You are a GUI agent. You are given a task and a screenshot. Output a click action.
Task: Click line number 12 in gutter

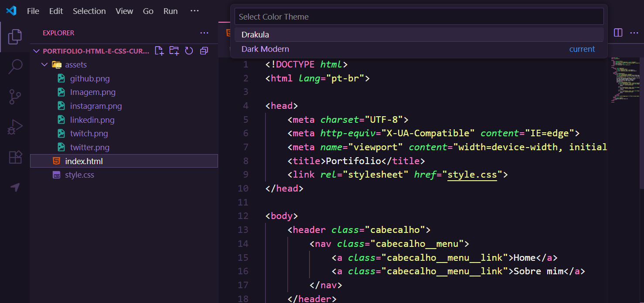point(243,216)
